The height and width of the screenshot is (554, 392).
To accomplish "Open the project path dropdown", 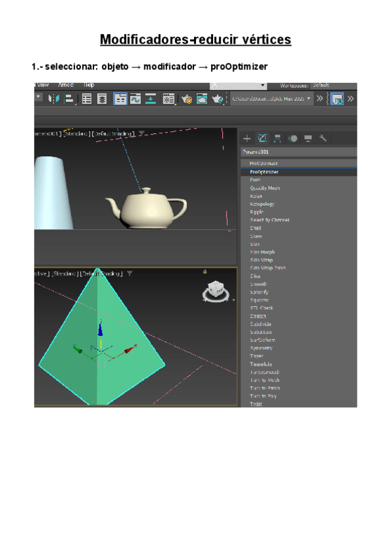I will 270,99.
